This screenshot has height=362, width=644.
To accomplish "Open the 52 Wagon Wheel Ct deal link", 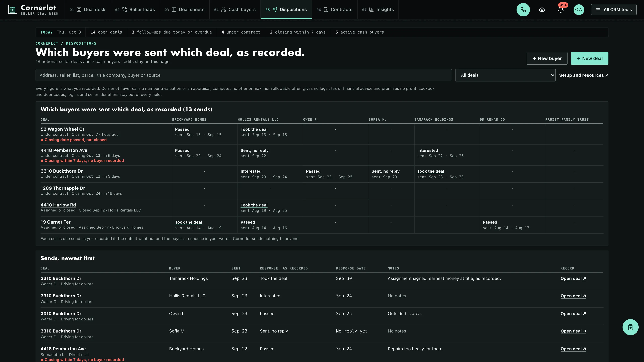I will [62, 129].
